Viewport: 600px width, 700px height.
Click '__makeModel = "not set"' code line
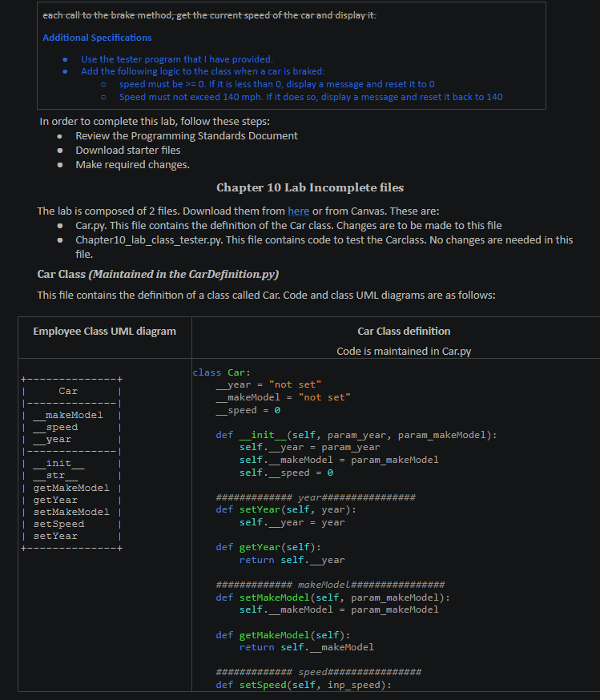[283, 397]
